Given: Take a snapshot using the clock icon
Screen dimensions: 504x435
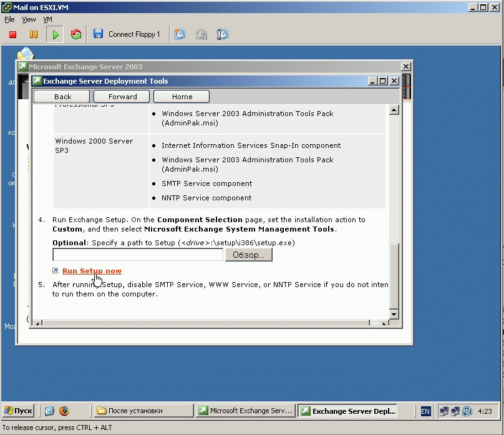Looking at the screenshot, I should coord(180,34).
